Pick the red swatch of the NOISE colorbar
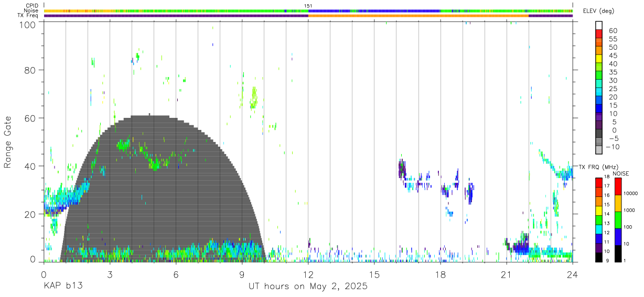The width and height of the screenshot is (644, 297). point(618,186)
